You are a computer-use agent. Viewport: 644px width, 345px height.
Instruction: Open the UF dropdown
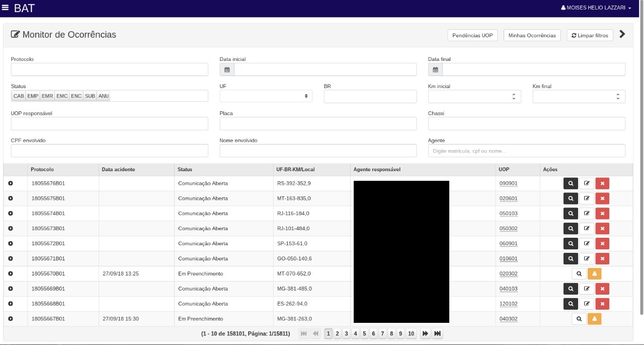[266, 96]
